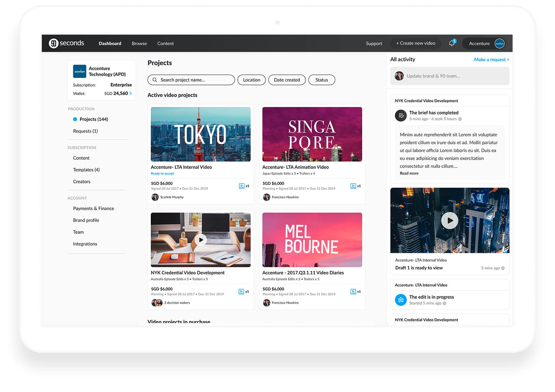The height and width of the screenshot is (392, 555).
Task: Click Make a request link
Action: [x=491, y=60]
